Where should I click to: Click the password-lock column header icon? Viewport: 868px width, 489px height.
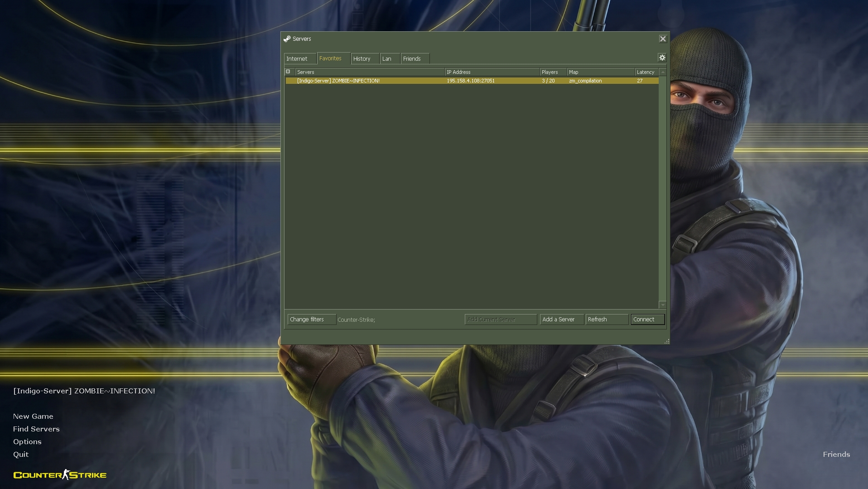click(x=288, y=72)
